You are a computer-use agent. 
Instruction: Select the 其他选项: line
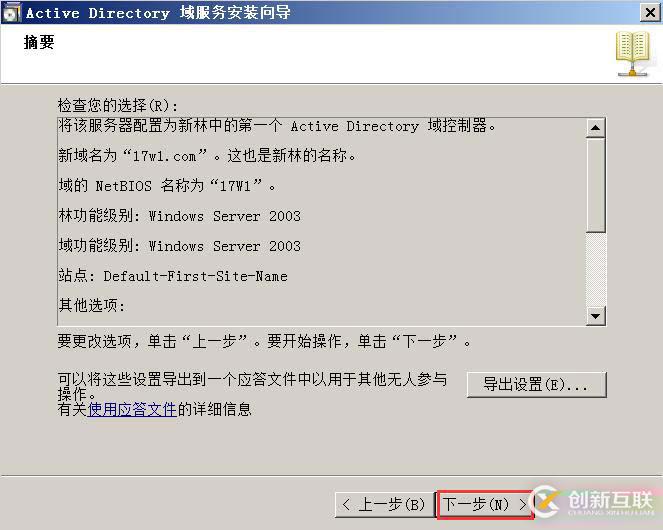tap(92, 305)
